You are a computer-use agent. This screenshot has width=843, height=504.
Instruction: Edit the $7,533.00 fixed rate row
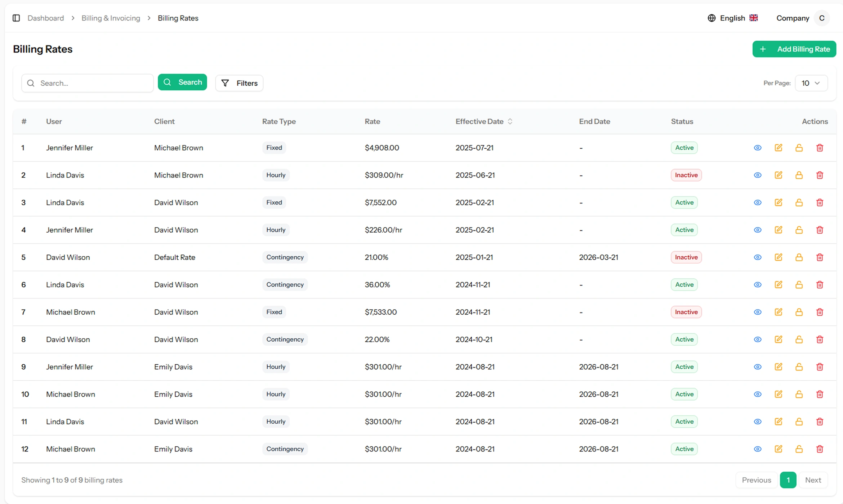[x=778, y=312]
